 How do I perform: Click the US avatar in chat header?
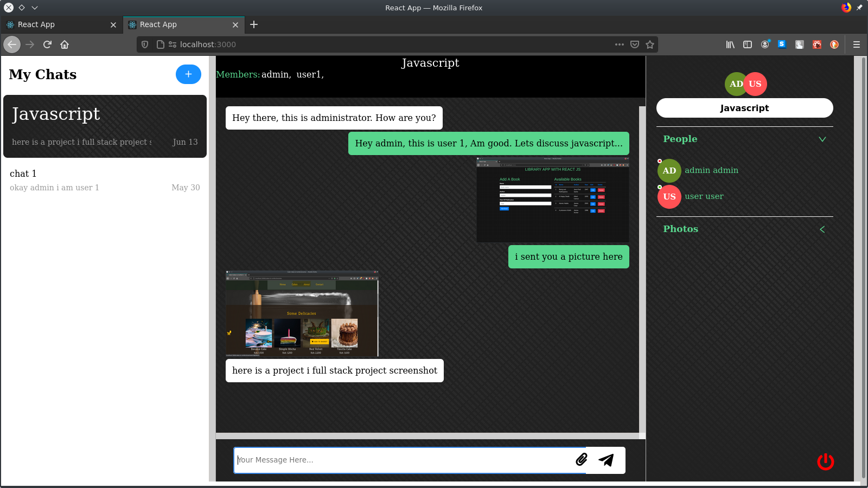click(x=755, y=84)
